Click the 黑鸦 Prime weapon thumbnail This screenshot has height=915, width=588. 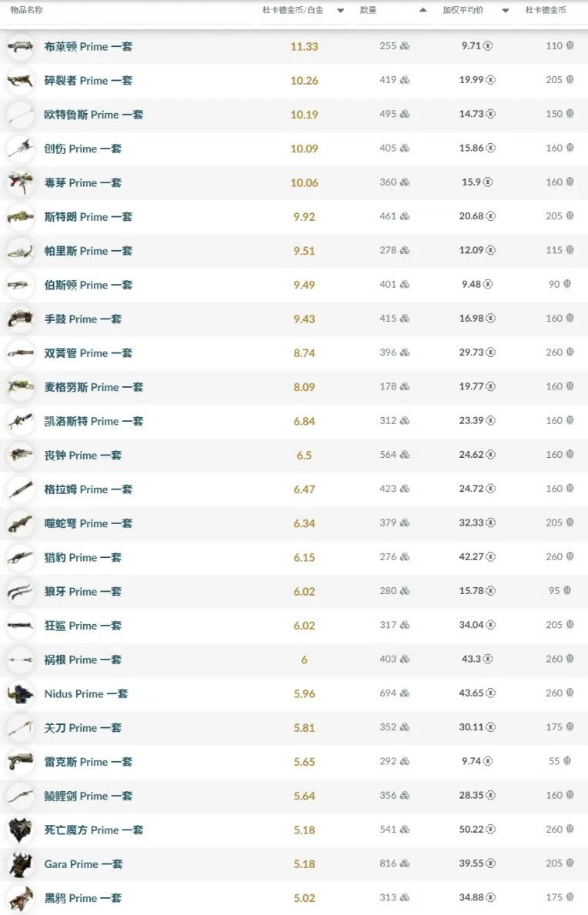click(20, 898)
